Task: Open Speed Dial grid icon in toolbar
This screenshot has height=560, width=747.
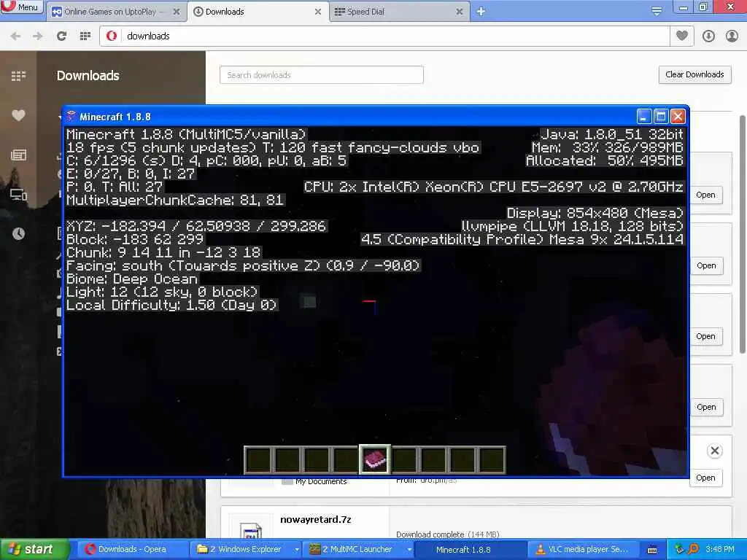Action: pos(85,36)
